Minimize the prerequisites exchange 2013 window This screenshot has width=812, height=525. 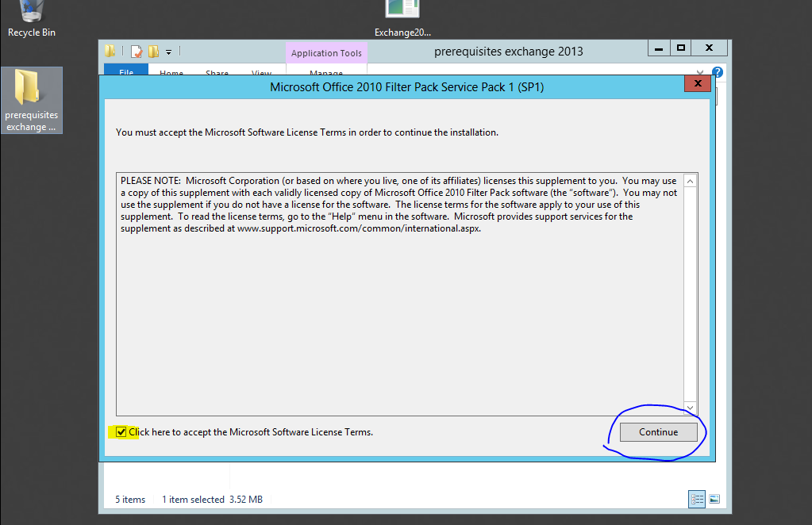(659, 48)
